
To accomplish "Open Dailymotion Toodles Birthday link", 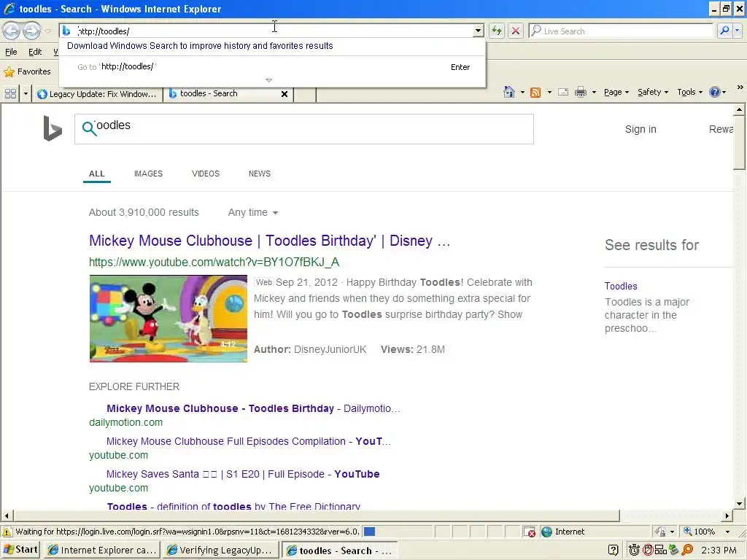I will click(253, 408).
